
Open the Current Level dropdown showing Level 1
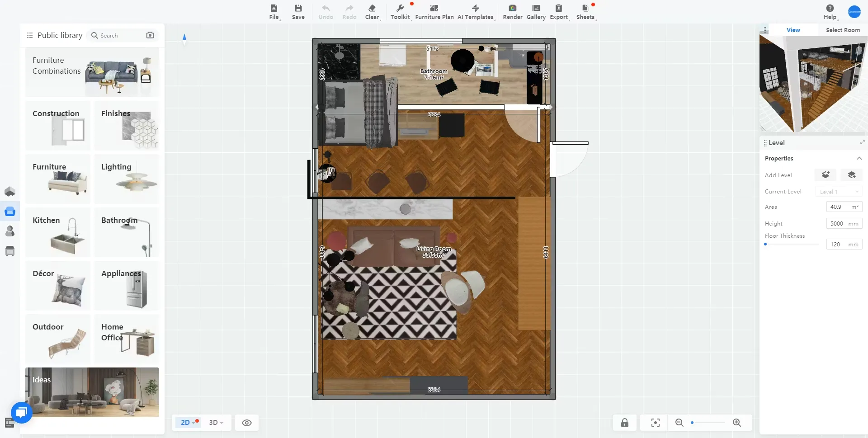click(x=838, y=191)
